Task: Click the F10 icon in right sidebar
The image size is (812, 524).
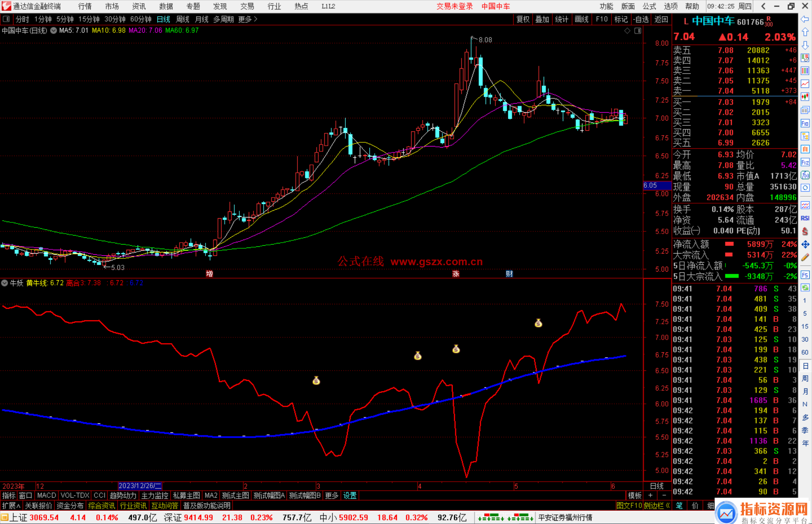Action: (x=805, y=123)
